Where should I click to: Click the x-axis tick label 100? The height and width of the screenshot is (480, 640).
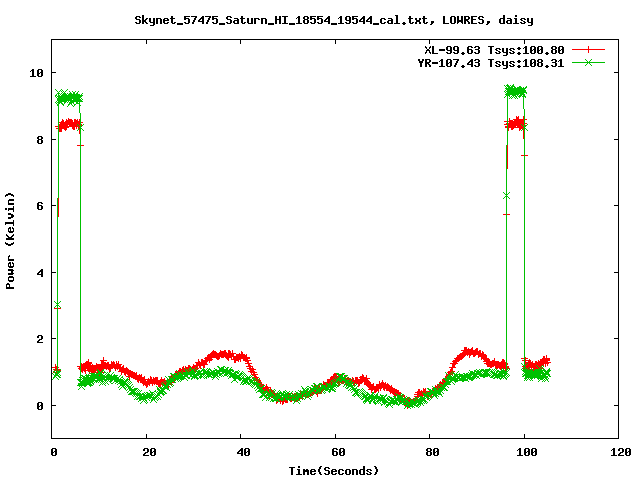pyautogui.click(x=527, y=452)
